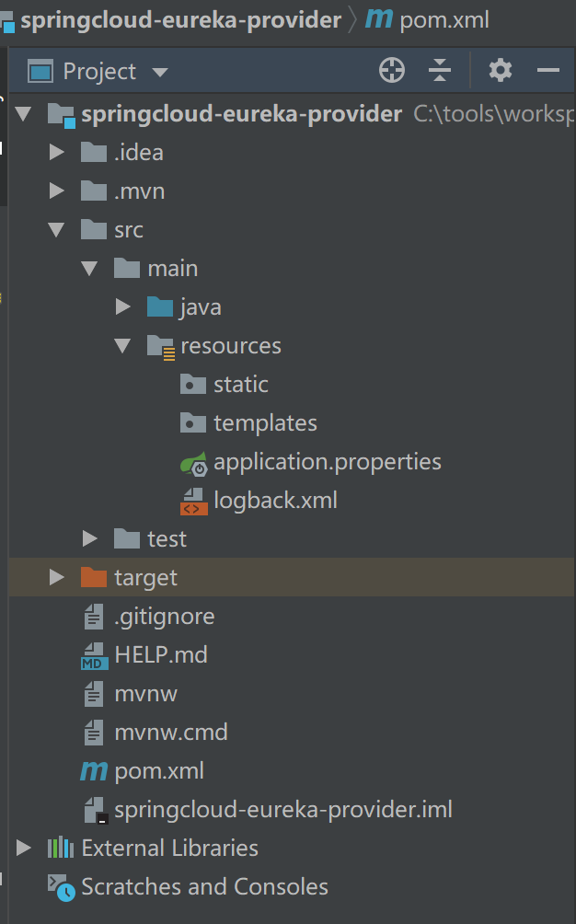
Task: Select the resources tree item
Action: pyautogui.click(x=231, y=346)
